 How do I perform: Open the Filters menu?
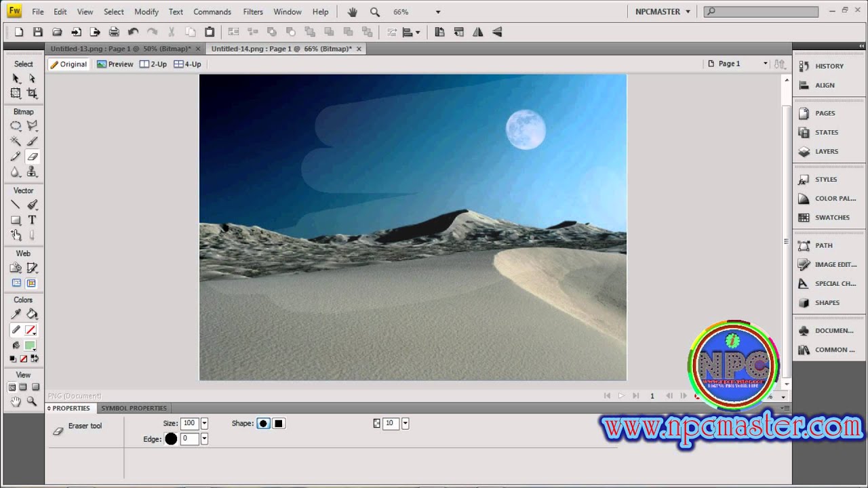tap(253, 12)
